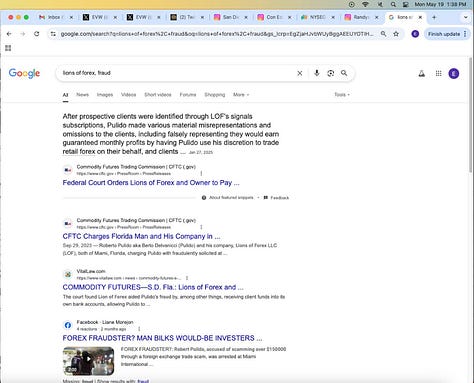Viewport: 474px width, 383px height.
Task: Open COMMODITY FUTURES S.D. Fla. result link
Action: [153, 287]
